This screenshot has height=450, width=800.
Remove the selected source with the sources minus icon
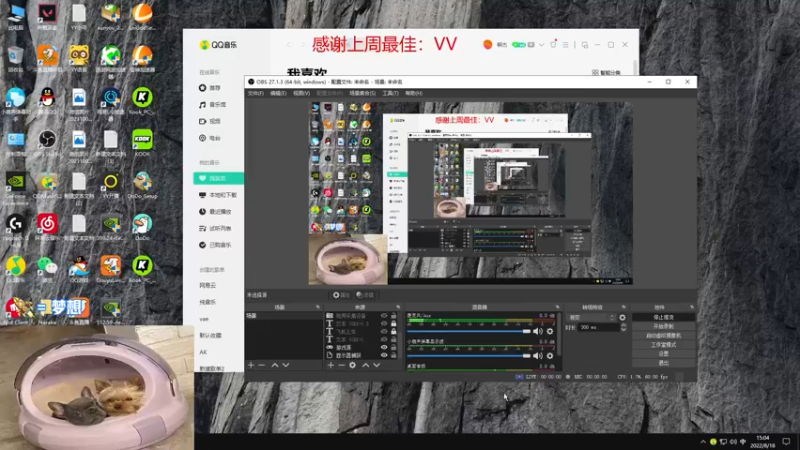tap(341, 365)
